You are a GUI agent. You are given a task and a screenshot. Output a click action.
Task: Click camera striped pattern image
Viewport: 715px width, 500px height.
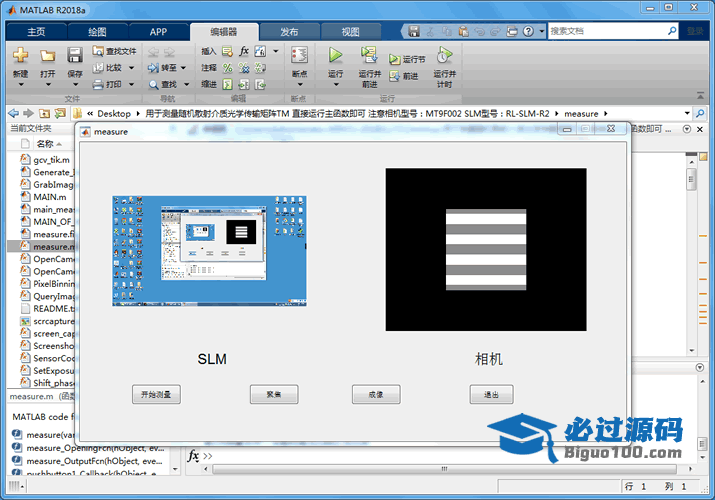pyautogui.click(x=486, y=249)
